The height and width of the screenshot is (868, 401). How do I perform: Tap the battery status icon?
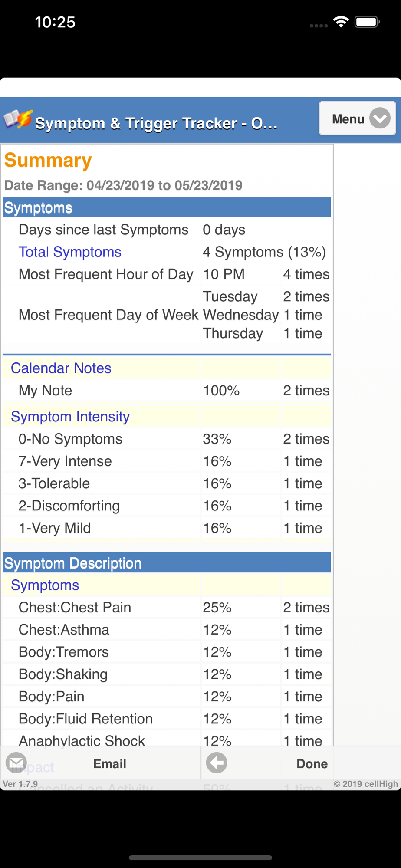coord(367,22)
